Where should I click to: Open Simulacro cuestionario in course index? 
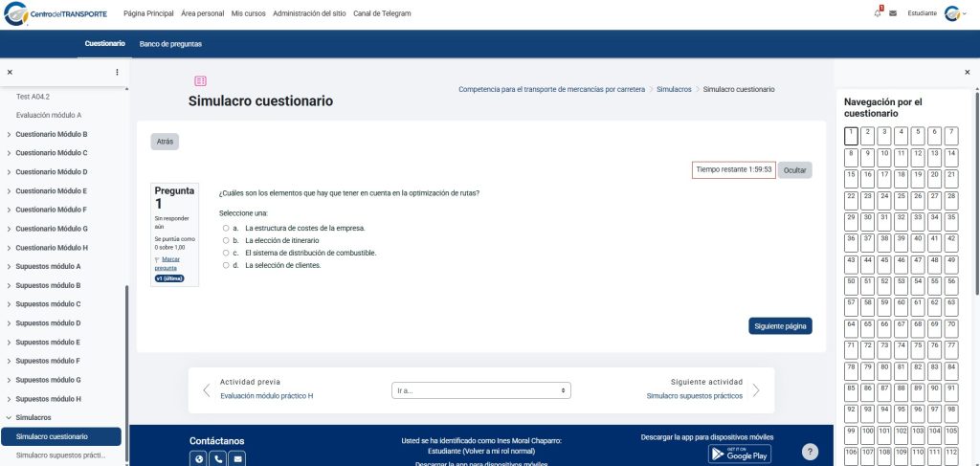click(61, 436)
